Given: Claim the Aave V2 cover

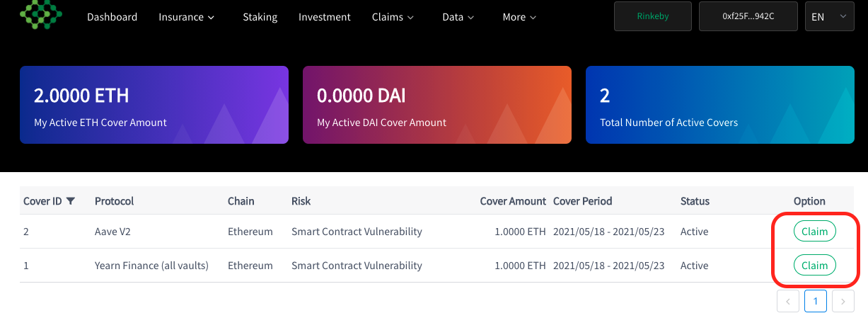Looking at the screenshot, I should [x=815, y=232].
